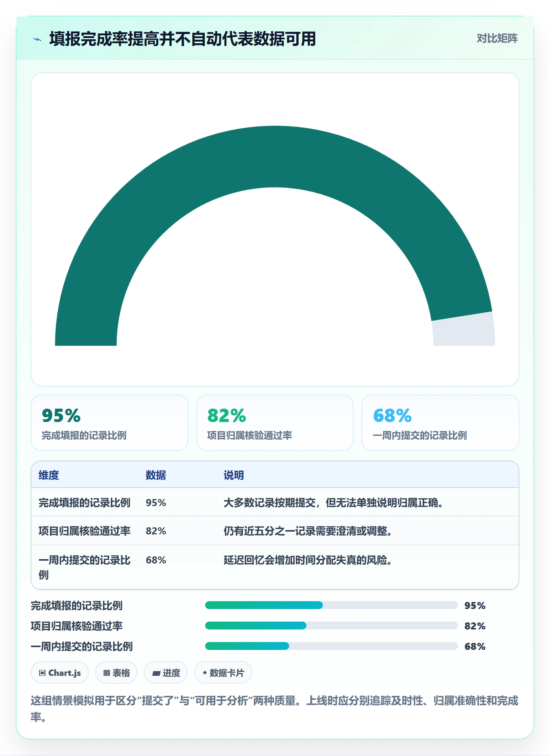Select the 68% 一周内提交的记录比例 card
The width and height of the screenshot is (550, 756).
tap(440, 423)
